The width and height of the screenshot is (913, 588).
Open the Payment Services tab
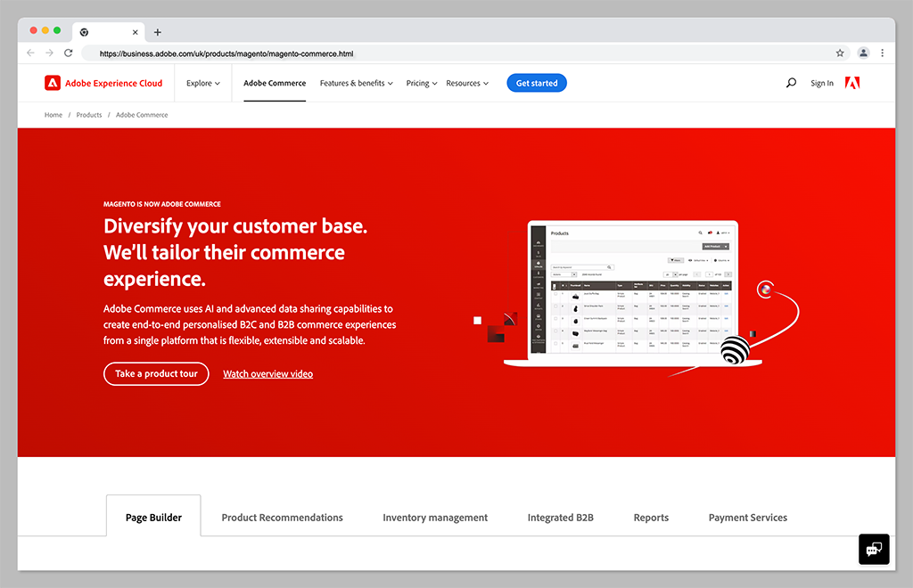[x=747, y=518]
